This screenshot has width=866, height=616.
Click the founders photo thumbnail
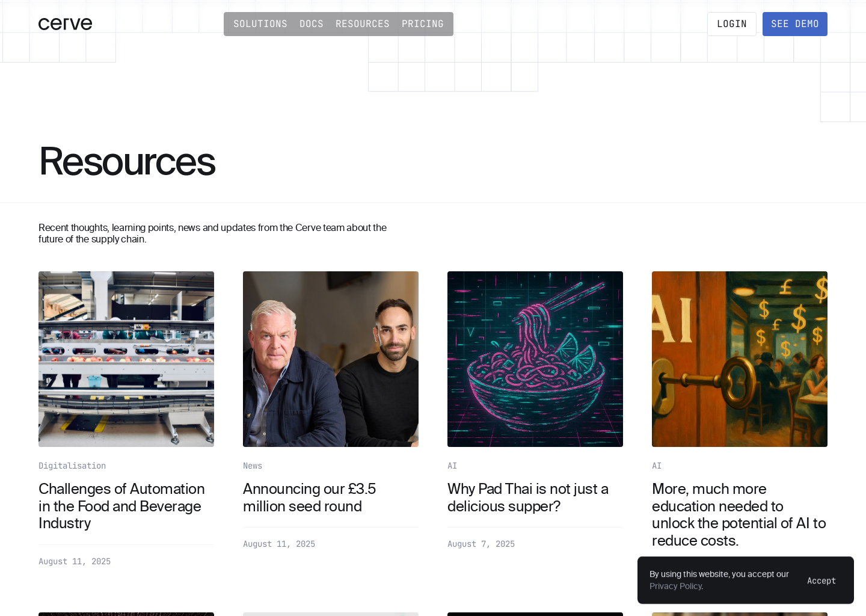330,359
